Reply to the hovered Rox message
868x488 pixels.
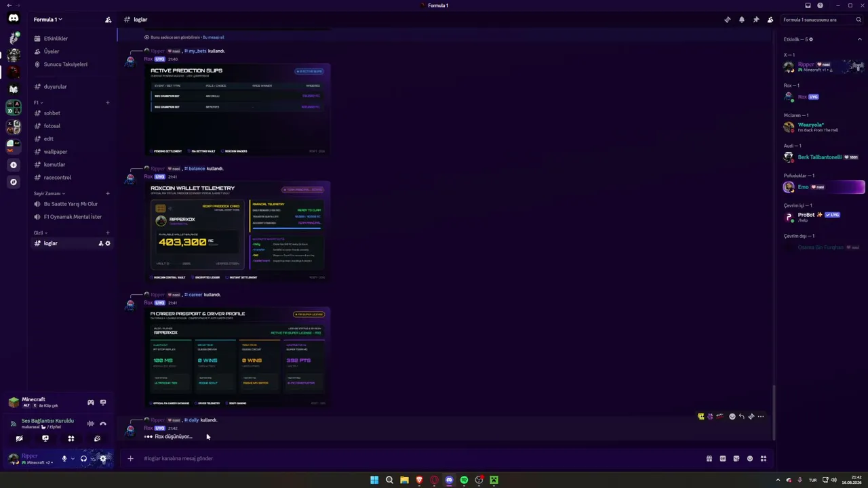click(742, 416)
